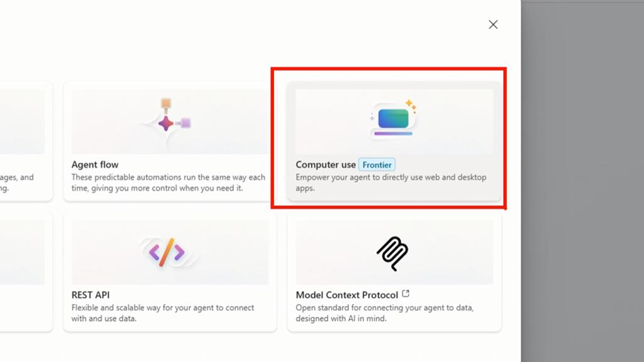Click the Model Context Protocol logo icon

(x=392, y=253)
